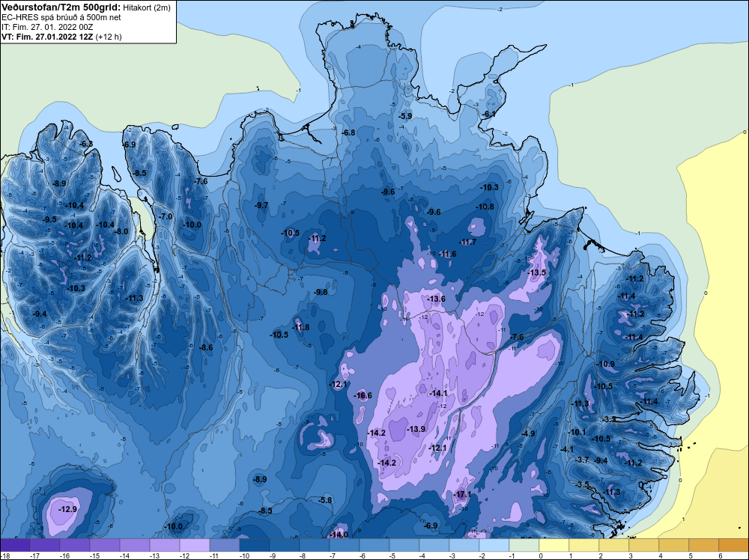Click the IT: Fim. 27. 01. 2022 00Z line
Viewport: 749px width, 560px height.
click(47, 27)
